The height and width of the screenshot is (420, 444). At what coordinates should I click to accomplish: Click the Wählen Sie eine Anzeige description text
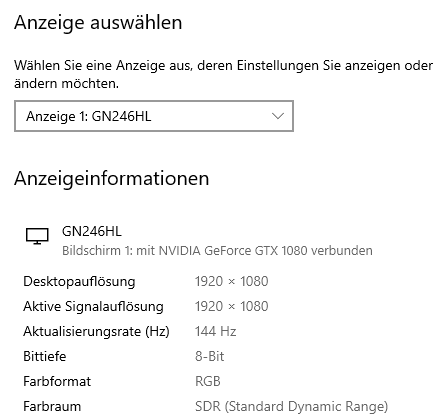[x=223, y=74]
